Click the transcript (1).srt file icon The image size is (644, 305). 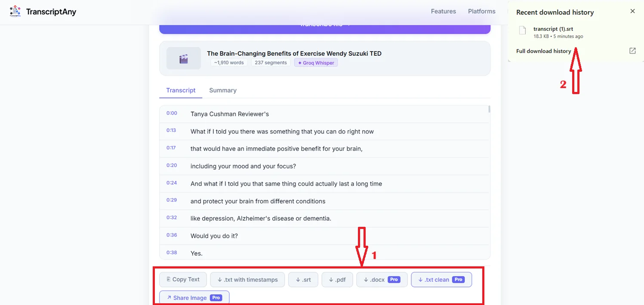tap(523, 30)
